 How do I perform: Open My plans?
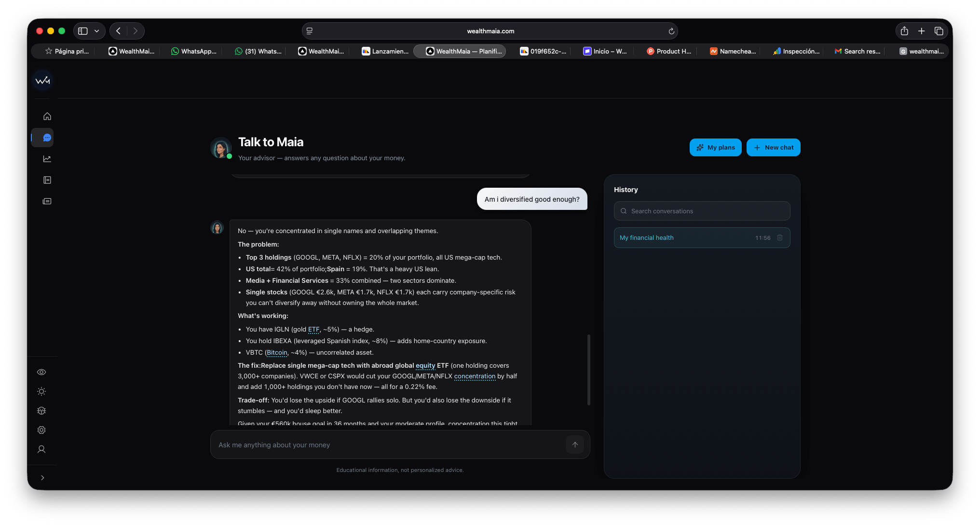(x=715, y=148)
